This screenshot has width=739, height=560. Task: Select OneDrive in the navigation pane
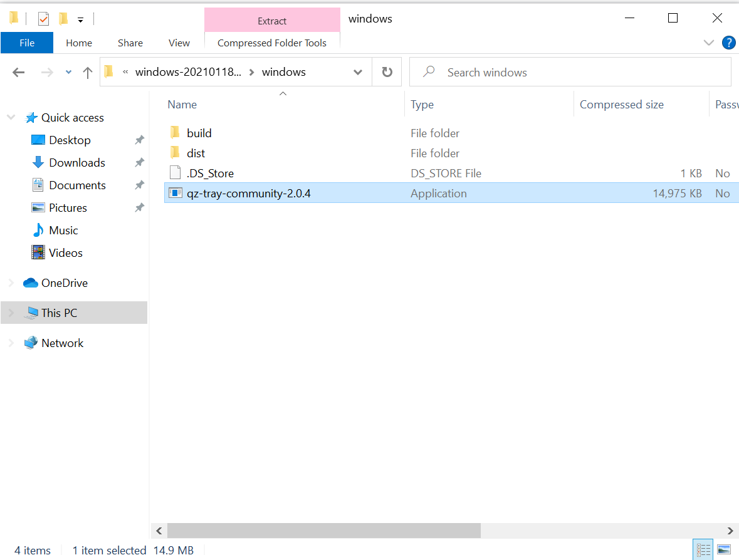(65, 283)
